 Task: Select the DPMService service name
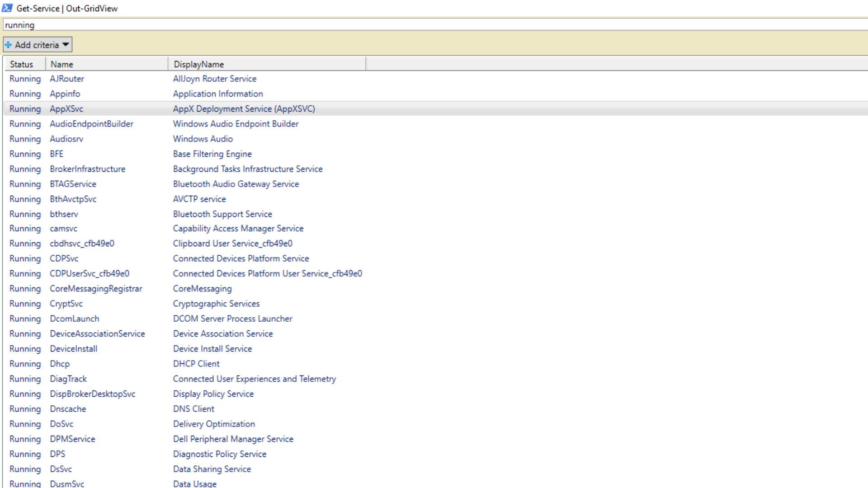tap(73, 439)
